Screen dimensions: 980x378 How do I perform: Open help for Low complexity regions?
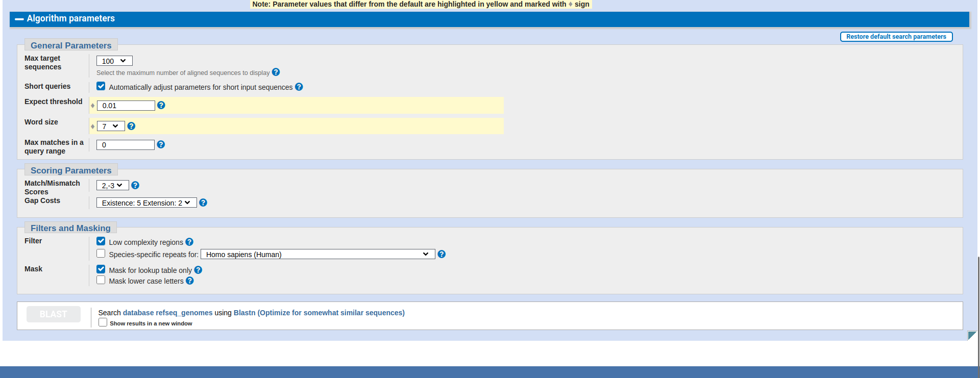pos(189,242)
